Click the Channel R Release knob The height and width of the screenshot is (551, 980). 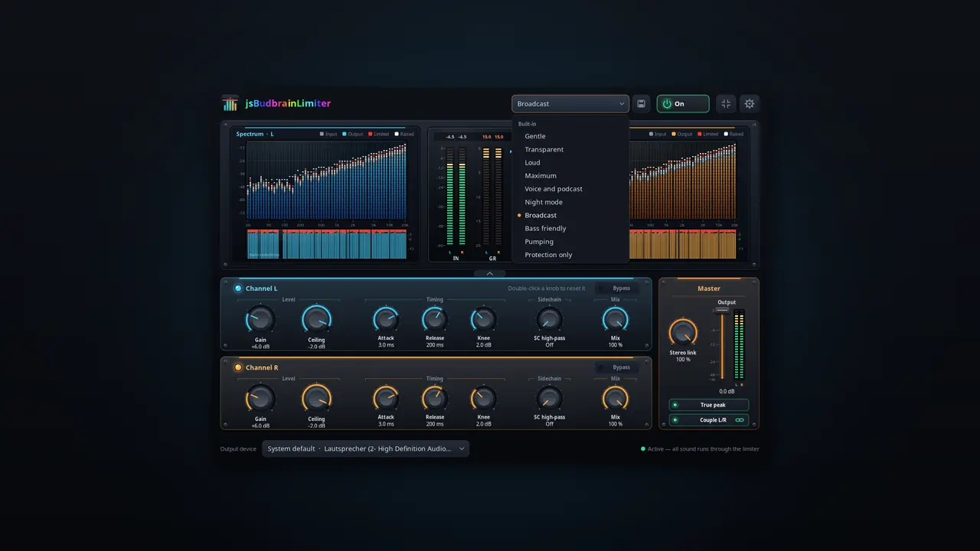(x=435, y=399)
